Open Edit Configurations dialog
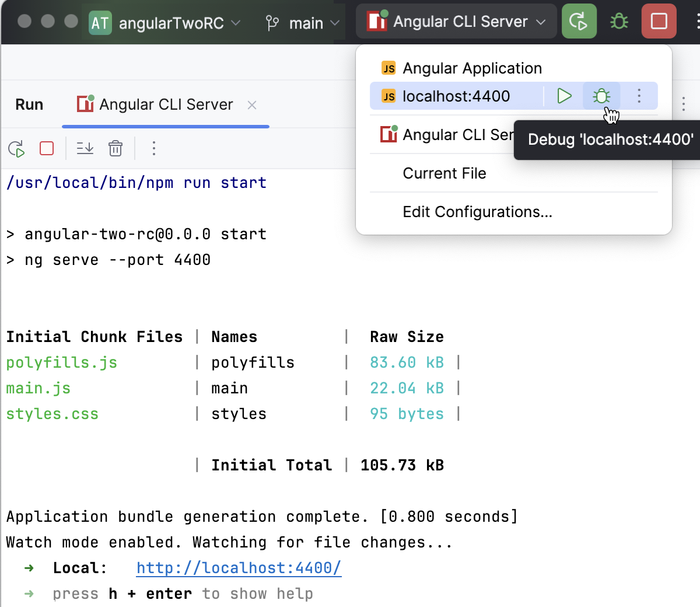Image resolution: width=700 pixels, height=607 pixels. [x=477, y=211]
